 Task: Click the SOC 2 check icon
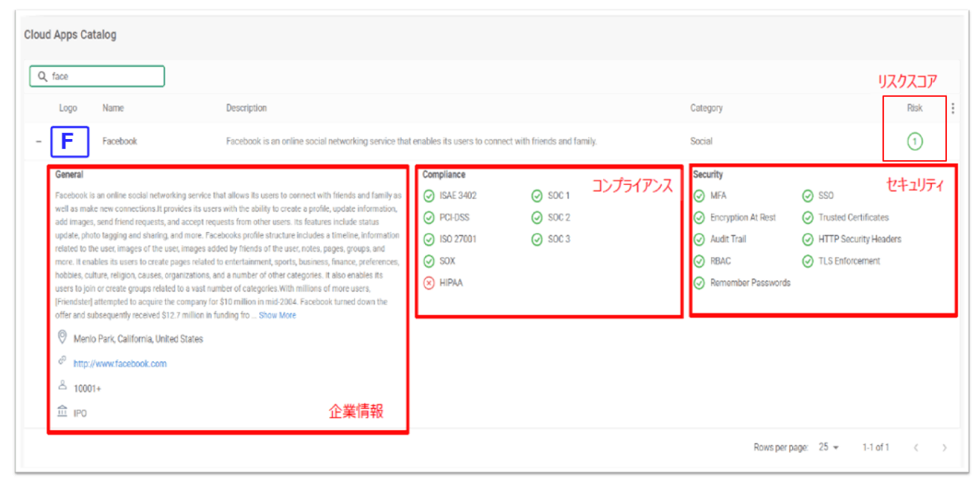click(x=537, y=218)
